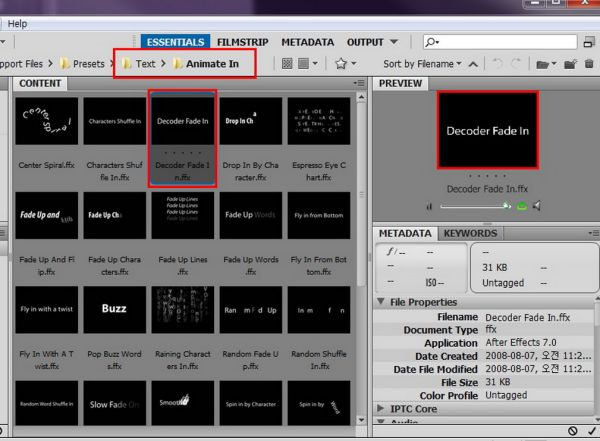Select the Raining Characters In preset
600x441 pixels.
[x=183, y=310]
